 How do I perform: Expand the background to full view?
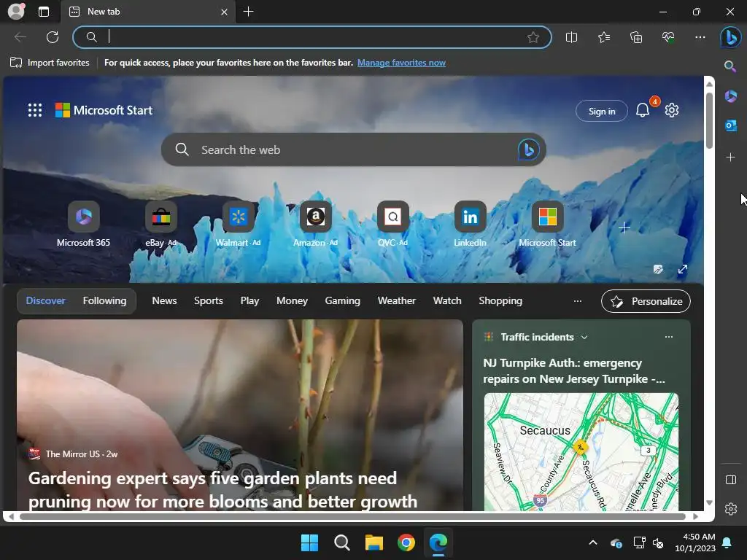(x=683, y=270)
